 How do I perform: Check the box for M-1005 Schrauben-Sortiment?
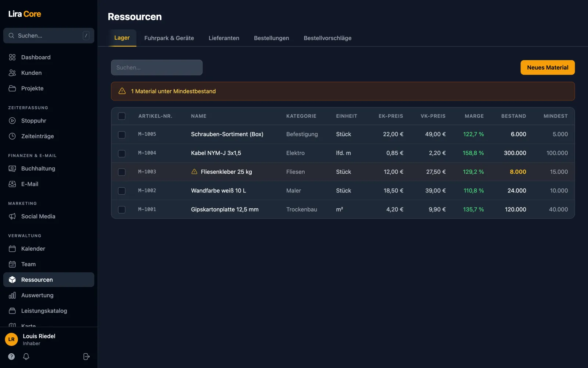click(122, 135)
